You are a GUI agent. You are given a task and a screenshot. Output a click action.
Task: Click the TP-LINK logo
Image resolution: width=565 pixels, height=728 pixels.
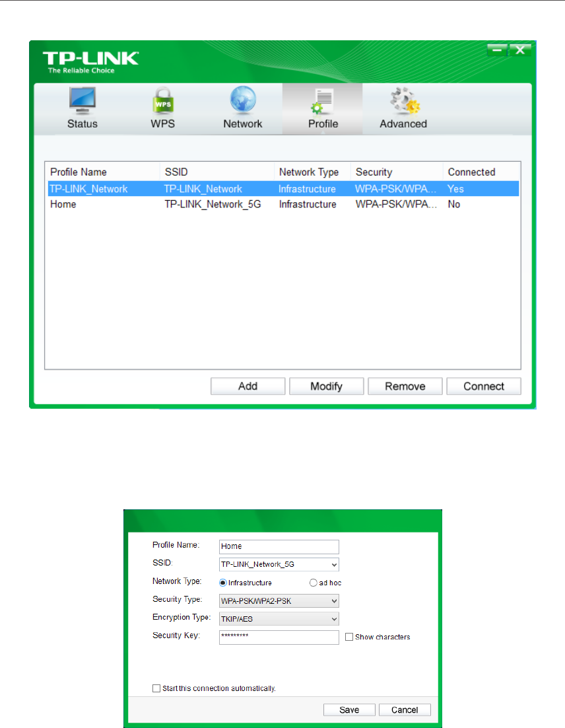90,62
